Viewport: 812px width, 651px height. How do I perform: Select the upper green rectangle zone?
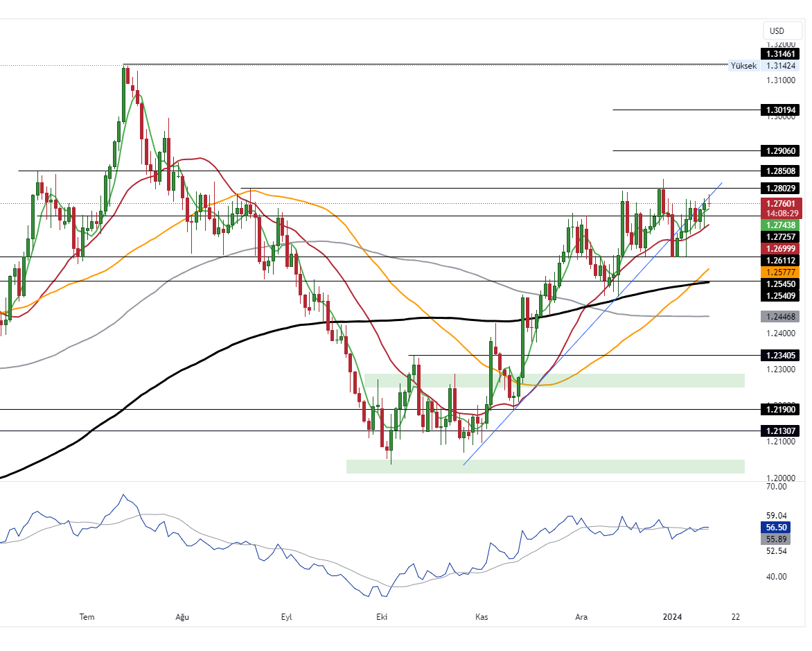coord(554,381)
